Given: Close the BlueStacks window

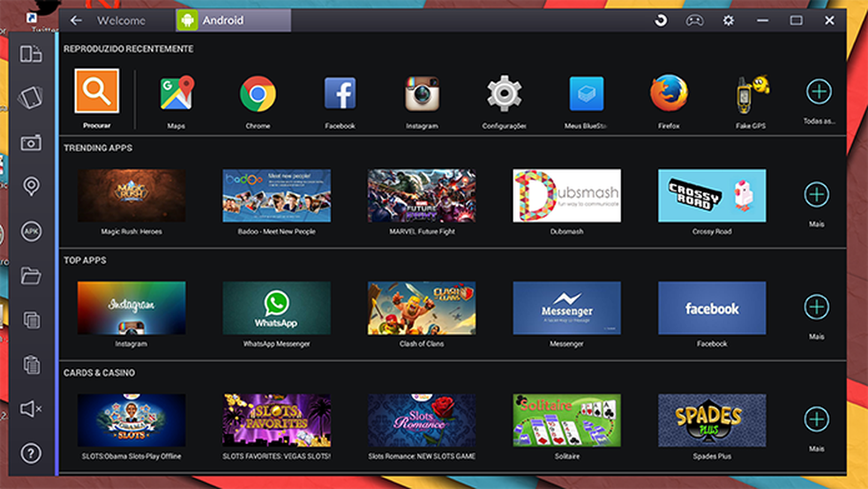Looking at the screenshot, I should pyautogui.click(x=829, y=20).
